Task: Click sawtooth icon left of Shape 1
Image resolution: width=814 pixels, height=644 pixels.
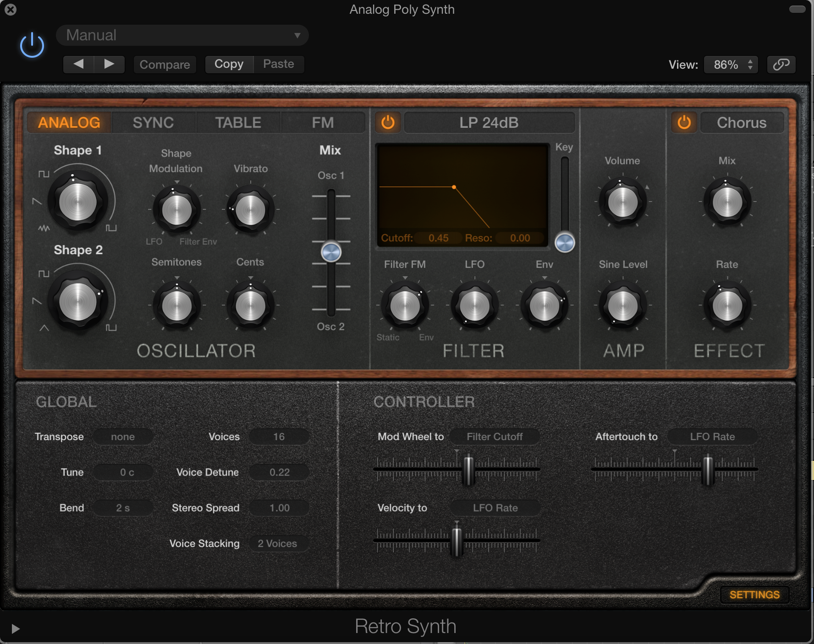Action: [37, 202]
